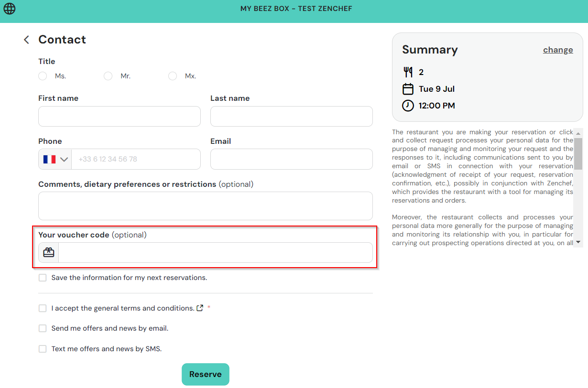Image resolution: width=588 pixels, height=388 pixels.
Task: Focus the voucher code input field
Action: click(x=215, y=252)
